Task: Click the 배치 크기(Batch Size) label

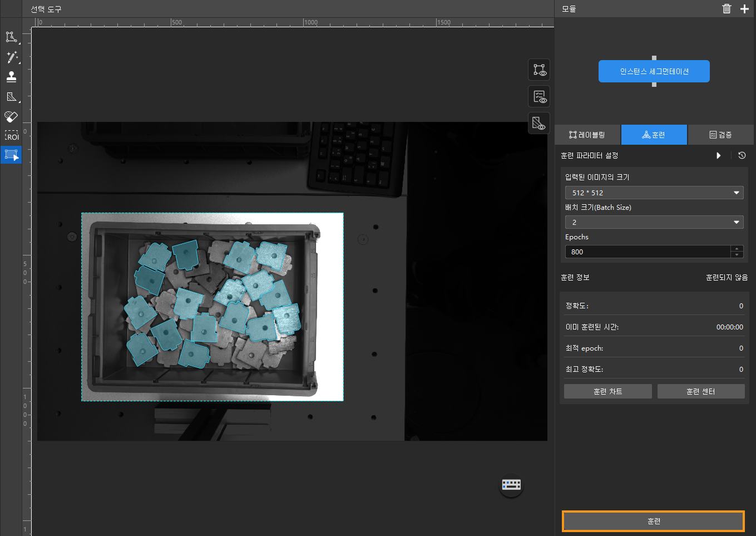Action: 598,207
